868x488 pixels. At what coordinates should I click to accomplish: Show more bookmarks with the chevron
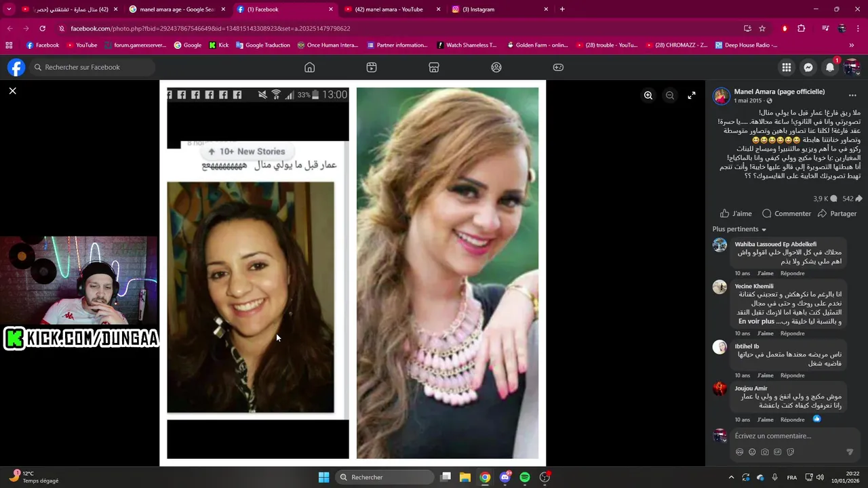coord(851,45)
